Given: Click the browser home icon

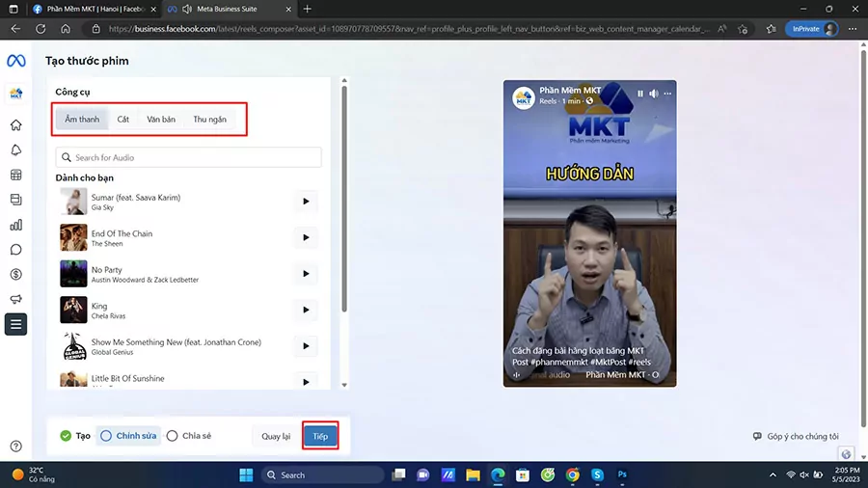Looking at the screenshot, I should (x=66, y=29).
